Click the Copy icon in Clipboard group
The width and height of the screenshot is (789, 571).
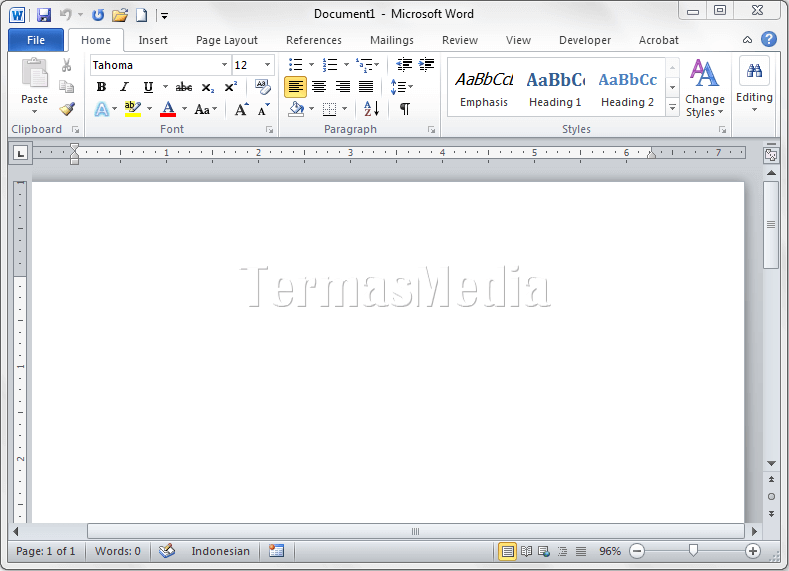66,87
